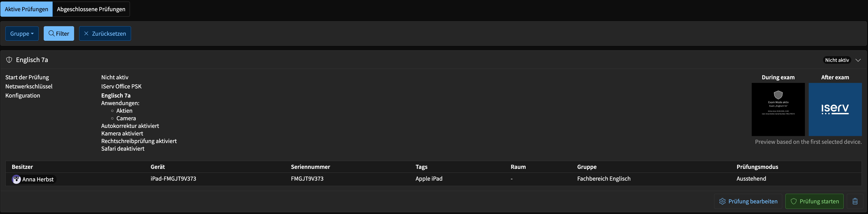Click the Prüfung bearbeiten button

coord(748,201)
